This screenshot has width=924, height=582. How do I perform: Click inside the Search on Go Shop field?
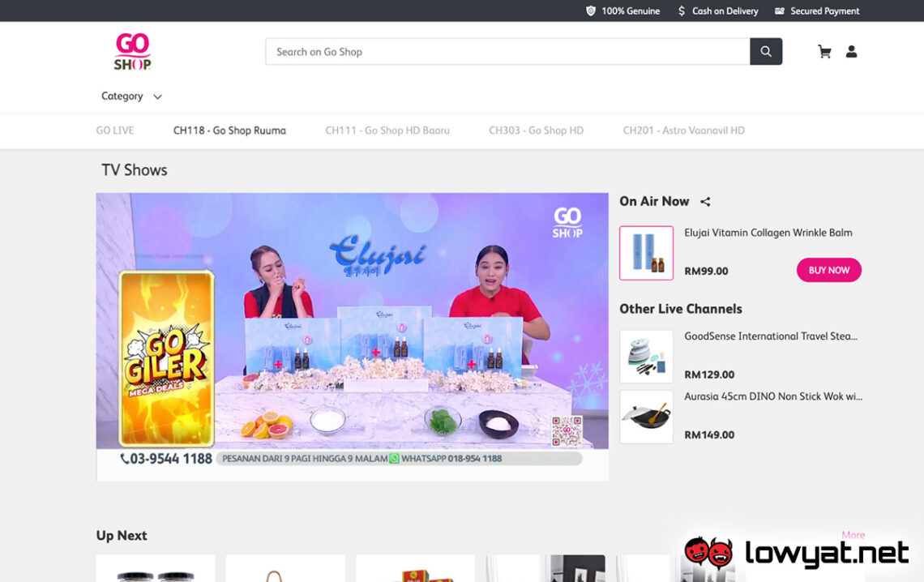486,51
